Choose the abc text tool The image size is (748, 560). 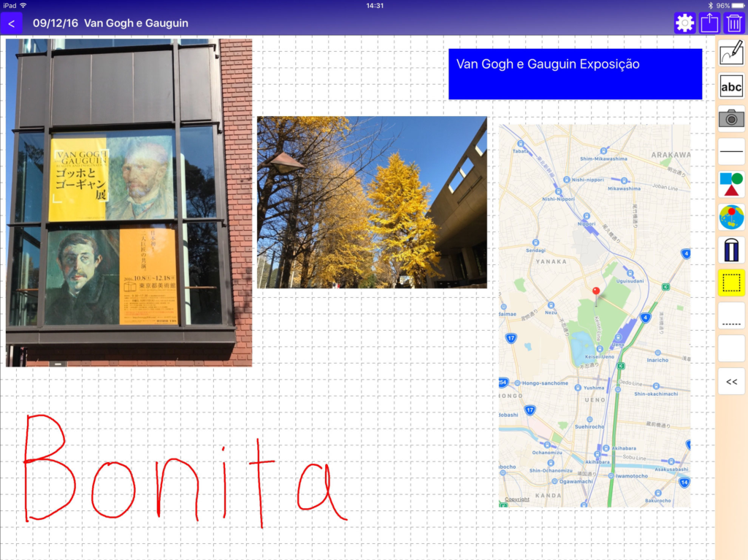pos(731,87)
